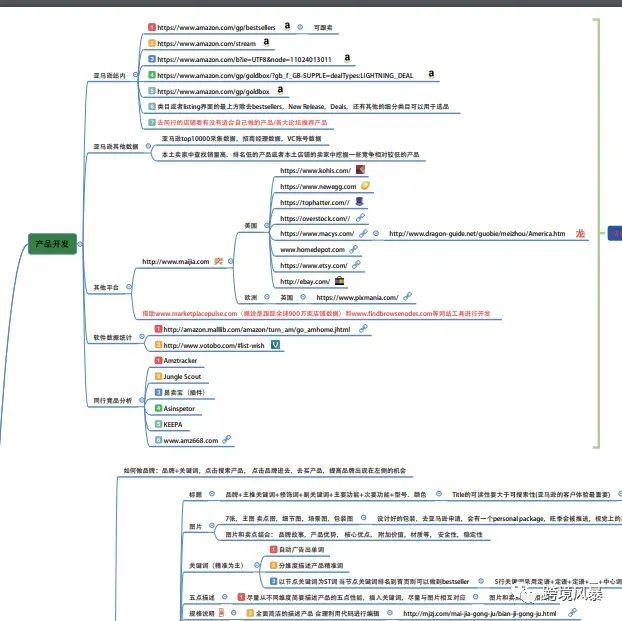This screenshot has width=622, height=621.
Task: Select the red marketplacepulse.com note text
Action: pos(316,313)
